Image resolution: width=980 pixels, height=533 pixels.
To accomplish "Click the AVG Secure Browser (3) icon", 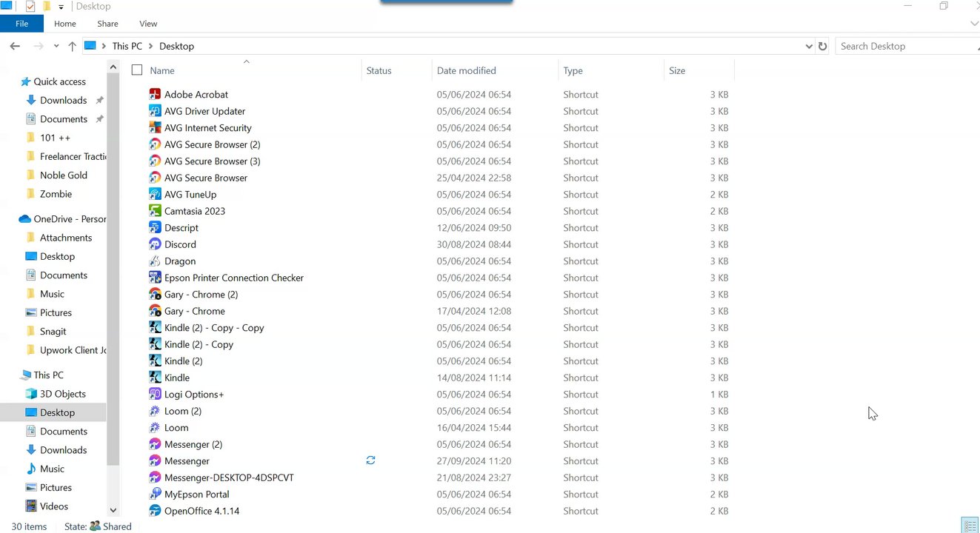I will (155, 161).
